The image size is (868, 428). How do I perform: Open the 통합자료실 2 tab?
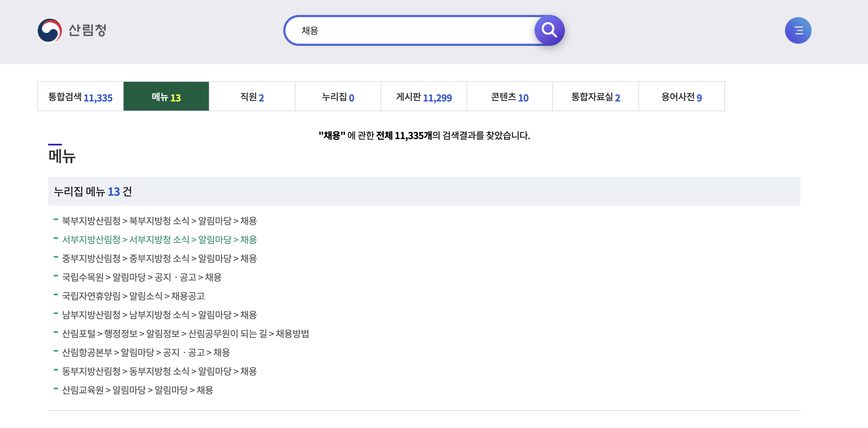596,97
